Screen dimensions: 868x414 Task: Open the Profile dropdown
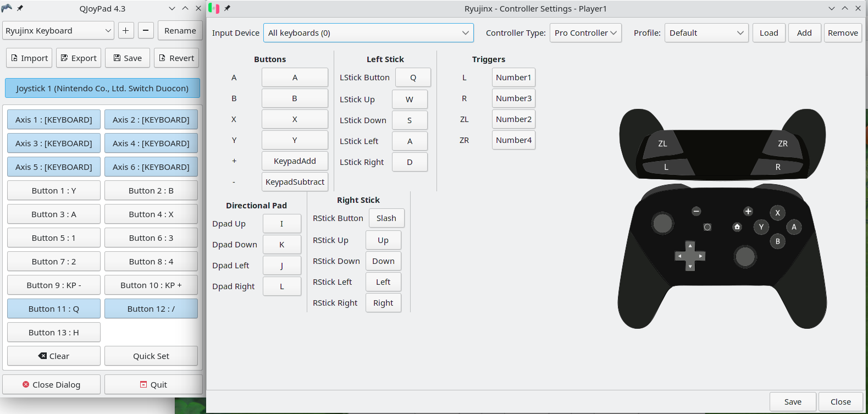706,33
